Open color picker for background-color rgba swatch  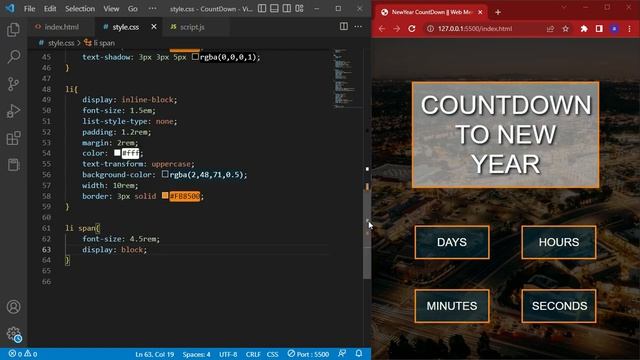coord(165,174)
